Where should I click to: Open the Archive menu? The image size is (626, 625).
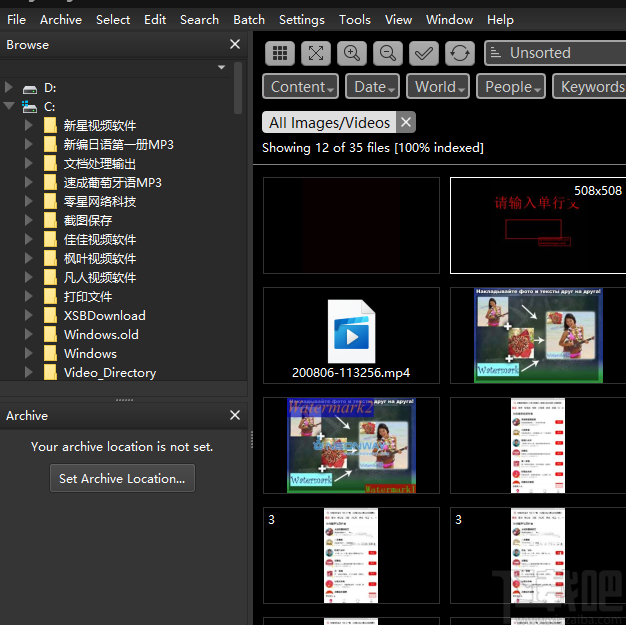click(61, 20)
